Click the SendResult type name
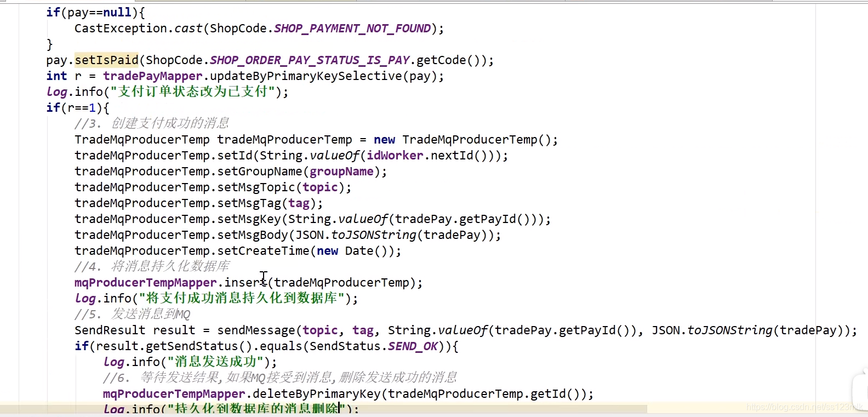The width and height of the screenshot is (868, 417). 110,330
